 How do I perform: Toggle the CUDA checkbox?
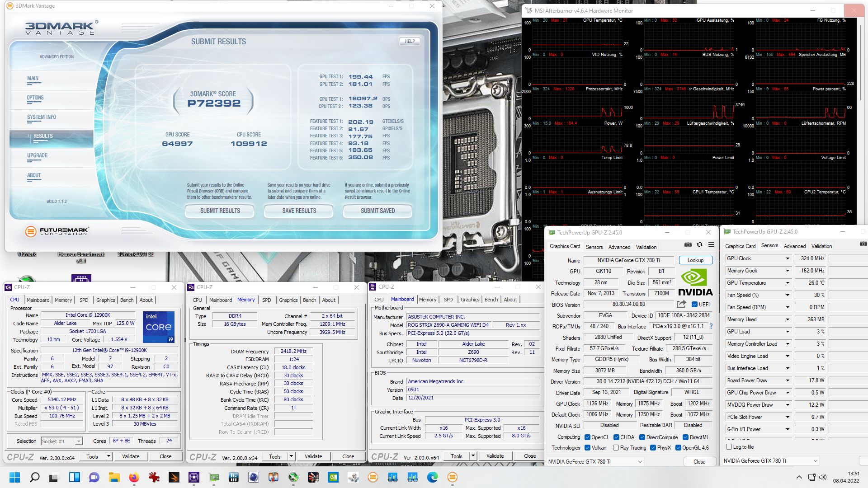(x=616, y=437)
